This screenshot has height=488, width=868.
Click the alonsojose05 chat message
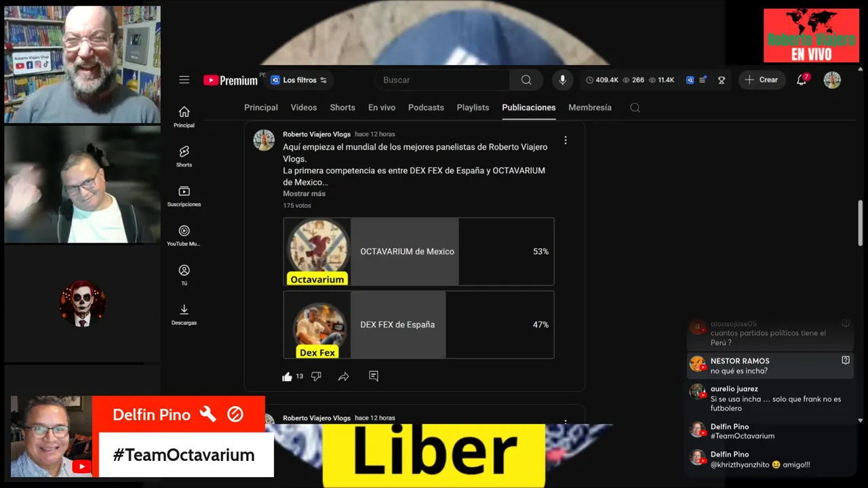coord(770,333)
